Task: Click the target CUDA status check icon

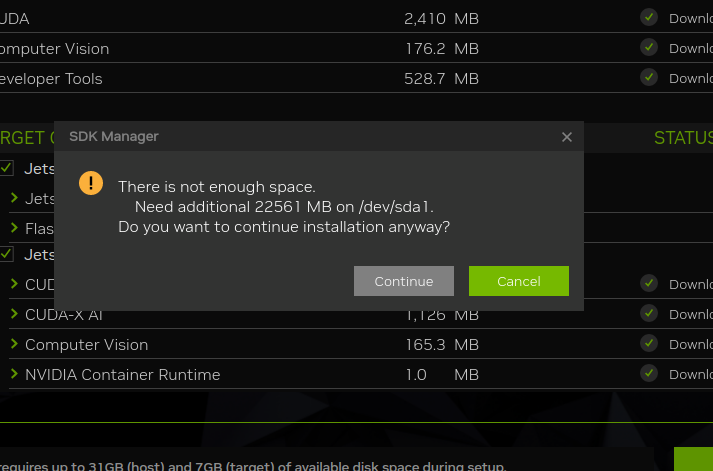Action: coord(649,283)
